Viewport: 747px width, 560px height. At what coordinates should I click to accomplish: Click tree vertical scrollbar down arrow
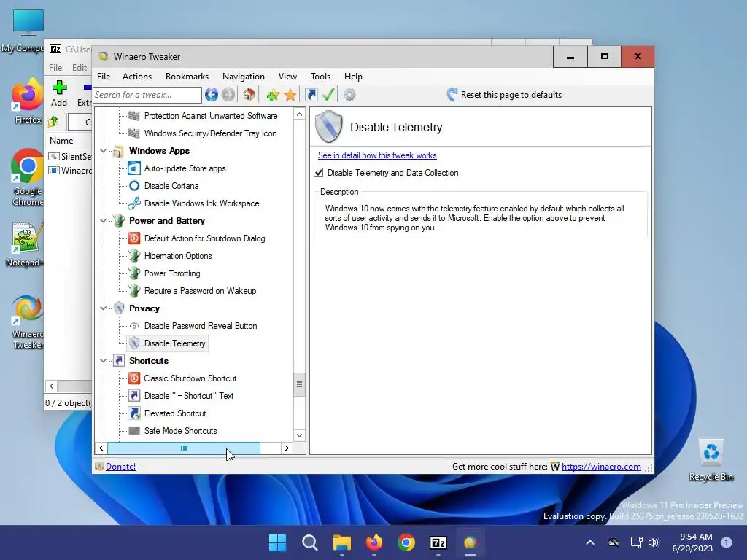click(299, 435)
